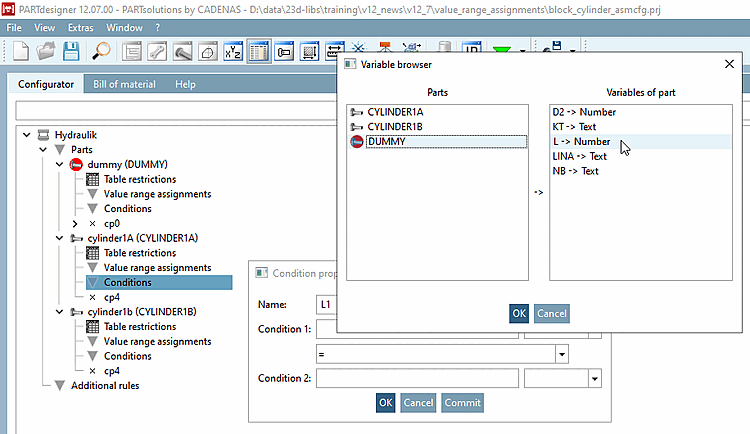Select 'KT -> Text' variable
750x434 pixels.
click(x=640, y=127)
